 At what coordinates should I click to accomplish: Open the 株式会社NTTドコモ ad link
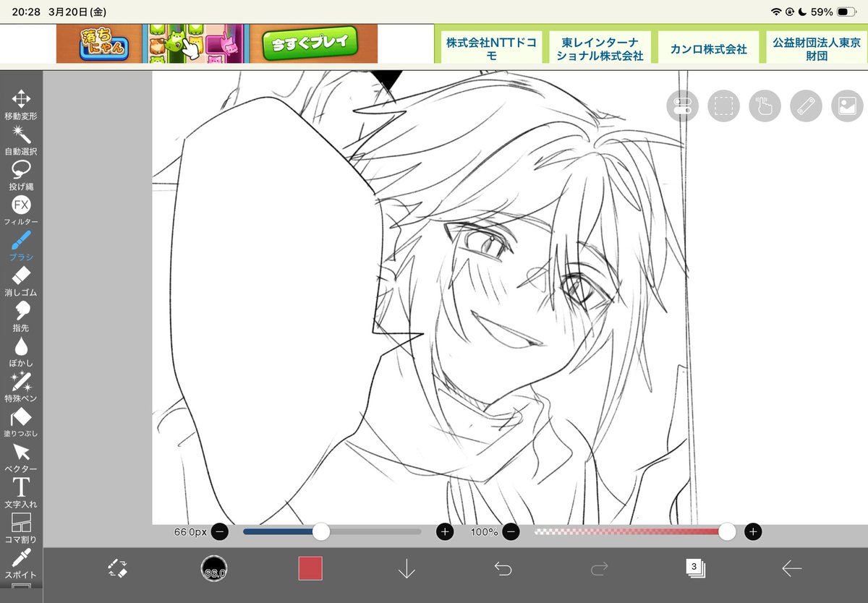[x=491, y=48]
